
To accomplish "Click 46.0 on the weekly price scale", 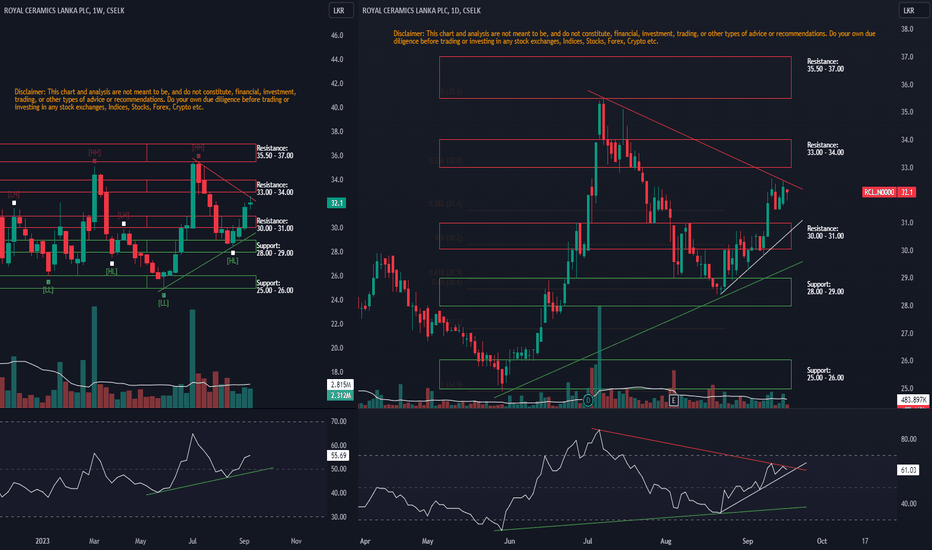I will point(337,36).
